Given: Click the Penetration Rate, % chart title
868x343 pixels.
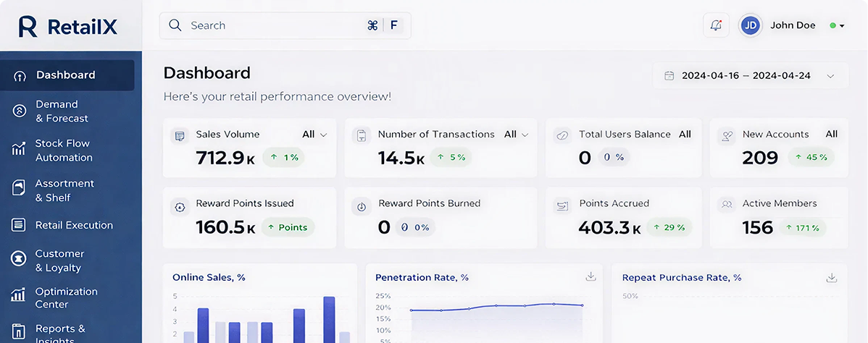Looking at the screenshot, I should tap(422, 278).
